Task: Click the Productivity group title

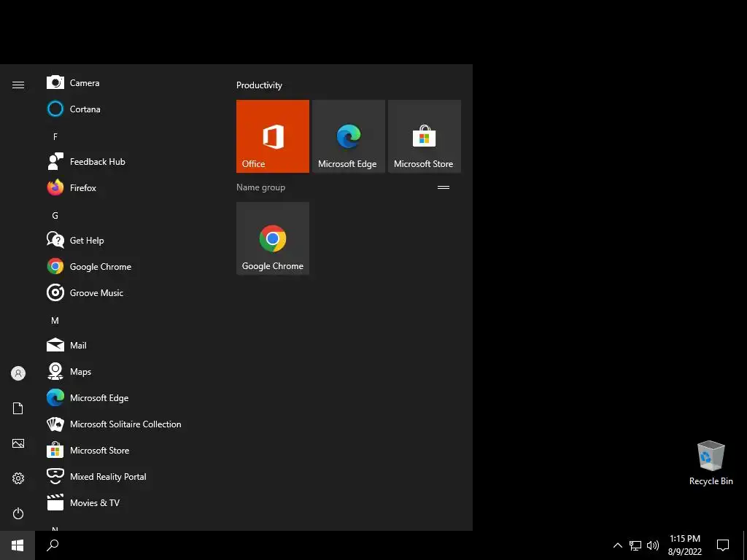Action: click(x=259, y=85)
